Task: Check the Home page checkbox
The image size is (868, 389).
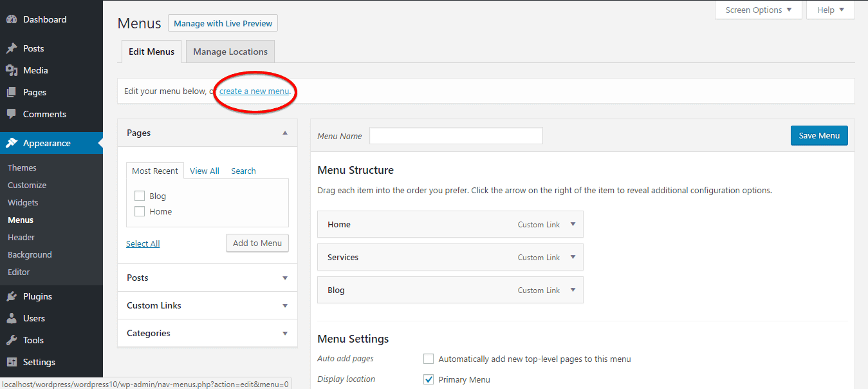Action: point(140,212)
